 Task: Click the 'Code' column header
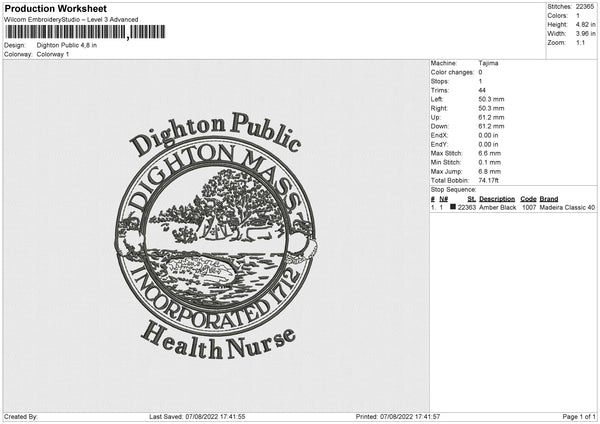pos(528,199)
